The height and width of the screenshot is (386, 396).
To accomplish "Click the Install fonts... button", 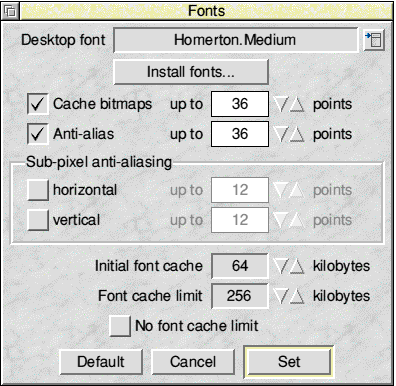I will click(191, 72).
